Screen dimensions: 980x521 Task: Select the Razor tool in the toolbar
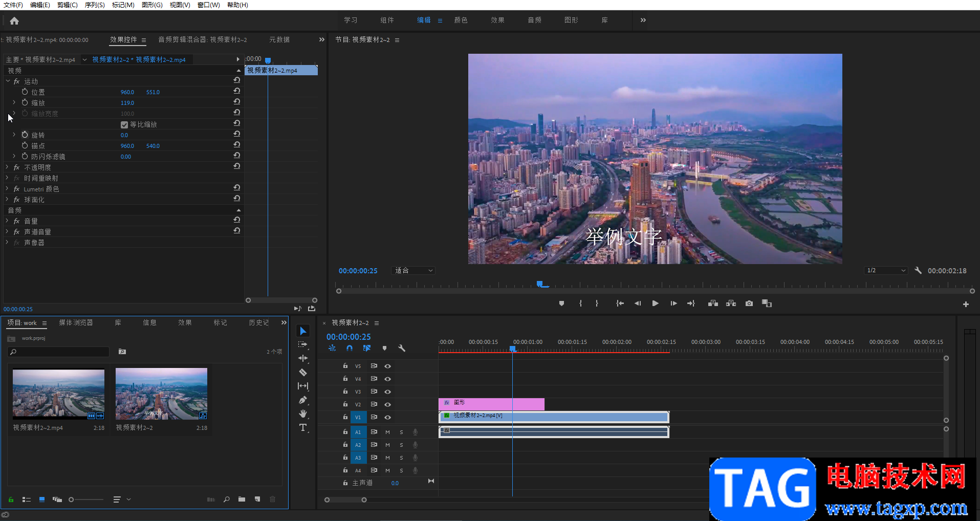pyautogui.click(x=303, y=372)
